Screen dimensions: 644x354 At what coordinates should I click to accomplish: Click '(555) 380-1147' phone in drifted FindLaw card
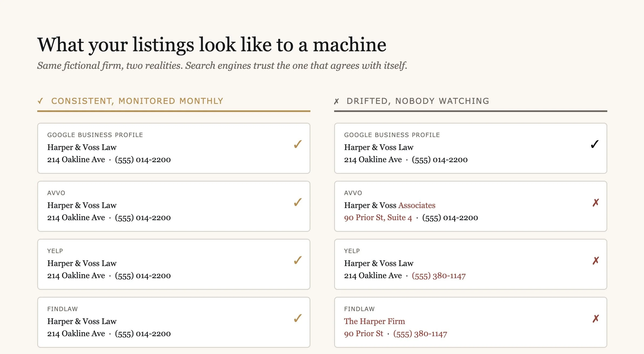click(420, 333)
